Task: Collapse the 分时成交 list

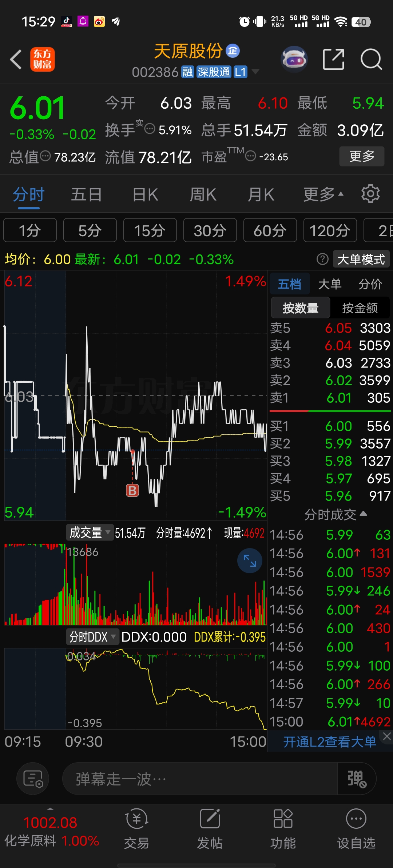Action: point(336,514)
